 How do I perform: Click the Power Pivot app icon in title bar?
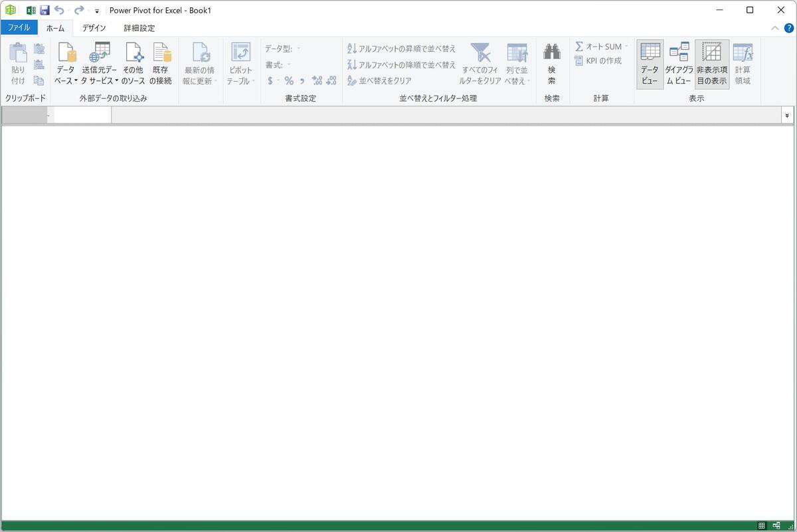11,10
